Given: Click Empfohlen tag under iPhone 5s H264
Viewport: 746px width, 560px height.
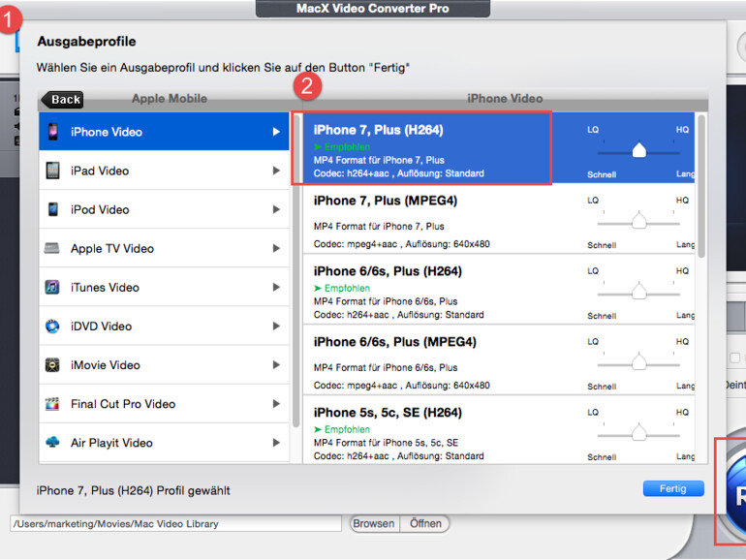Looking at the screenshot, I should pyautogui.click(x=342, y=429).
